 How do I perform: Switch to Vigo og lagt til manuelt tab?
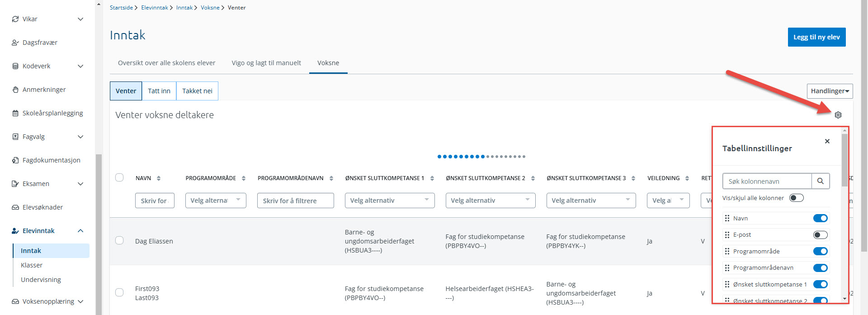coord(266,63)
